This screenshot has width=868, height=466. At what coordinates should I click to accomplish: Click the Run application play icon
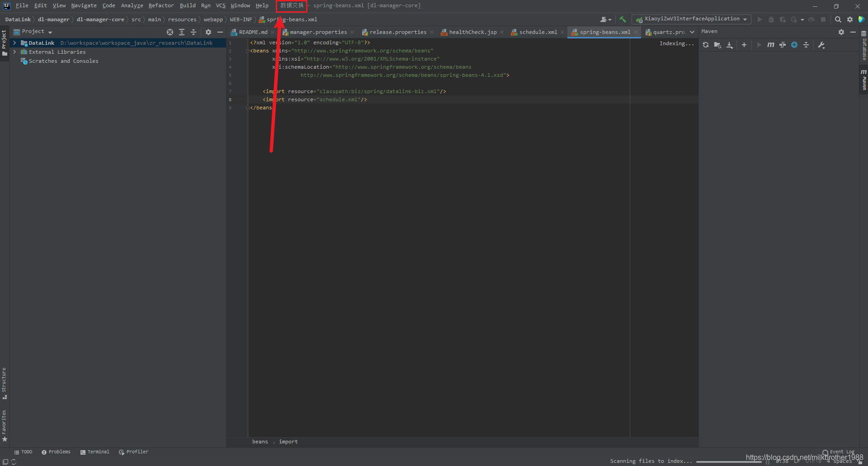(759, 19)
